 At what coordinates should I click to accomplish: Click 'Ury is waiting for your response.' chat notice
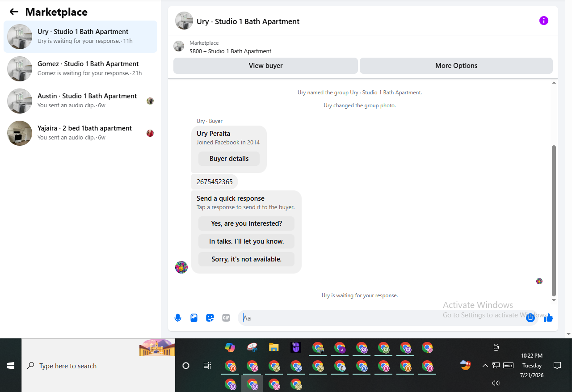pyautogui.click(x=360, y=295)
